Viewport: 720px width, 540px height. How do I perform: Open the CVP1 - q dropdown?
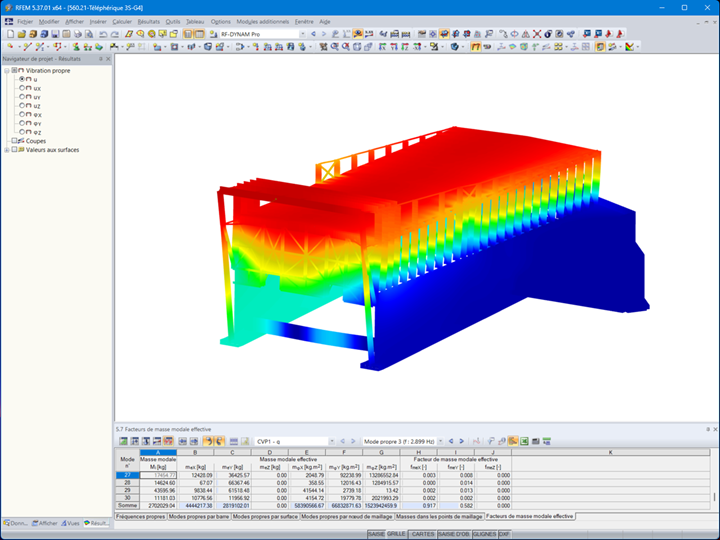332,441
